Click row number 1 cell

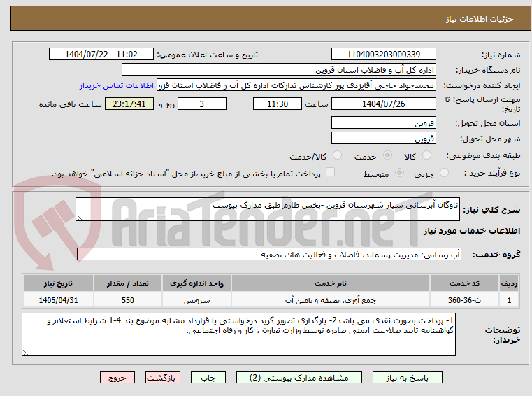pyautogui.click(x=509, y=300)
